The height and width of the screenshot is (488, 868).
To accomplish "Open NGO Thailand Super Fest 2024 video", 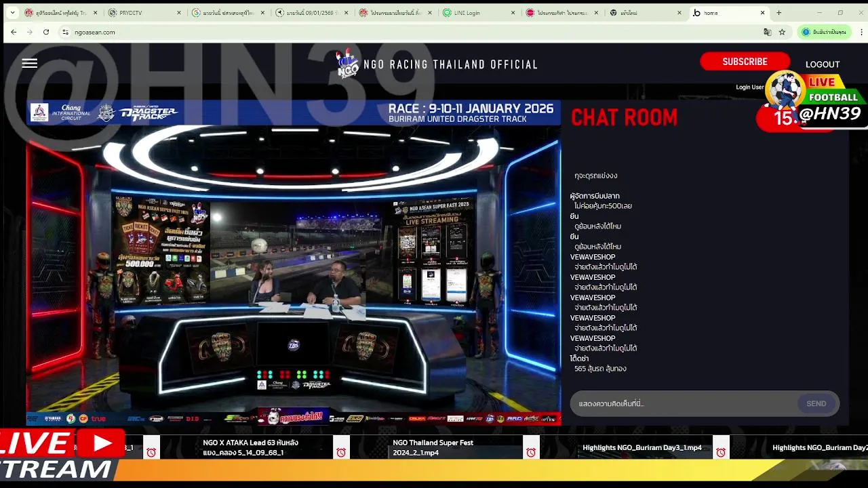I will click(x=433, y=447).
